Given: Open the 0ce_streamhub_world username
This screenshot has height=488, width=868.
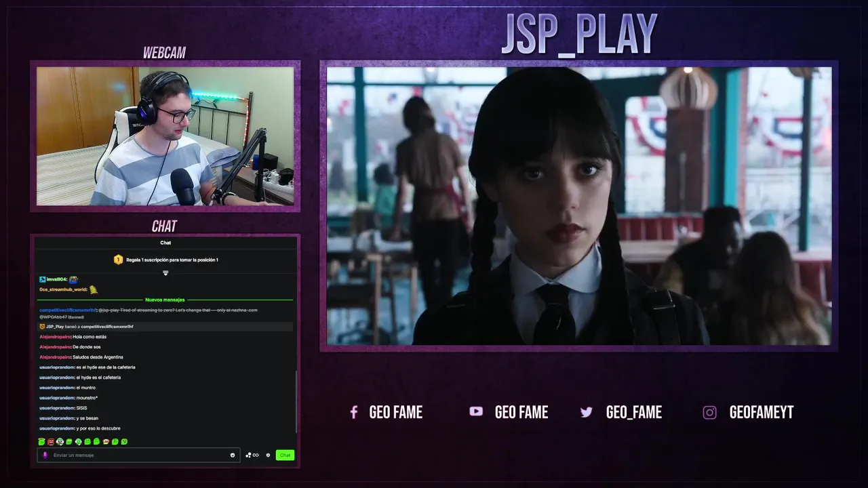Looking at the screenshot, I should click(64, 290).
